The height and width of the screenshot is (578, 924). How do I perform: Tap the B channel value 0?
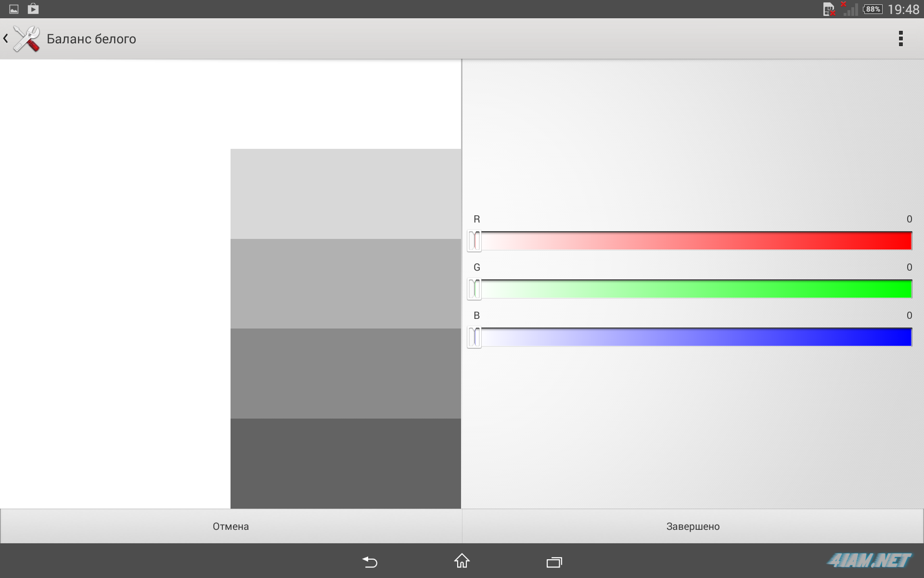click(x=909, y=315)
